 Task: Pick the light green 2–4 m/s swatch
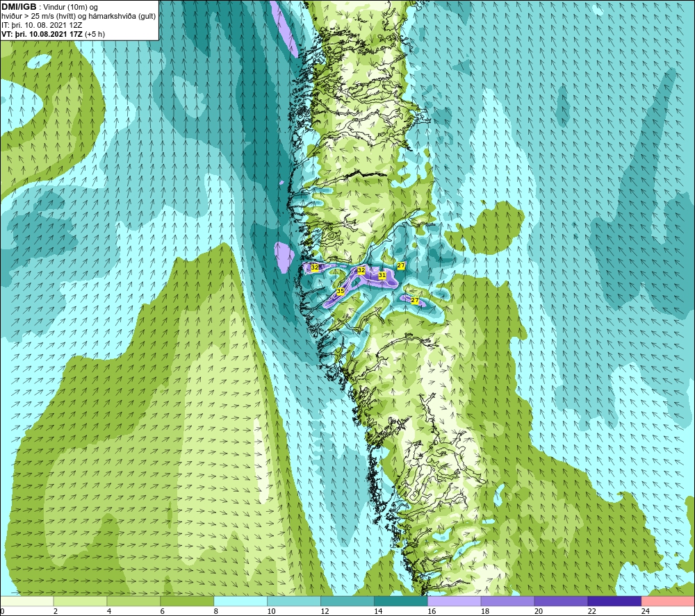coord(80,601)
